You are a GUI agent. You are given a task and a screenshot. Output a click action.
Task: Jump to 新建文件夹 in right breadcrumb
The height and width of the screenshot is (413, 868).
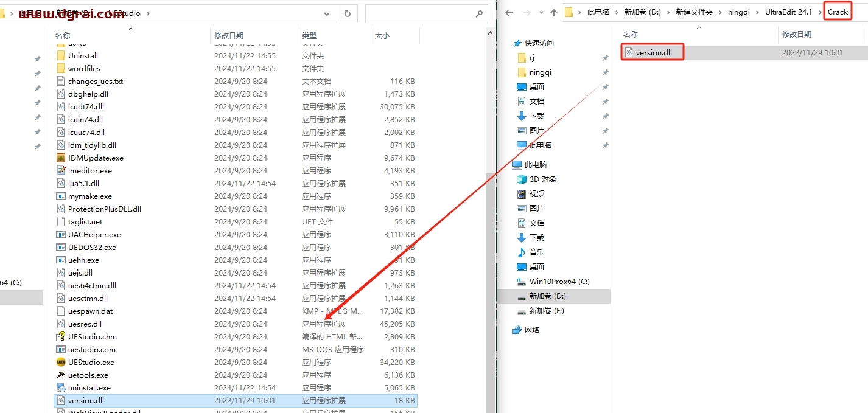[x=695, y=12]
